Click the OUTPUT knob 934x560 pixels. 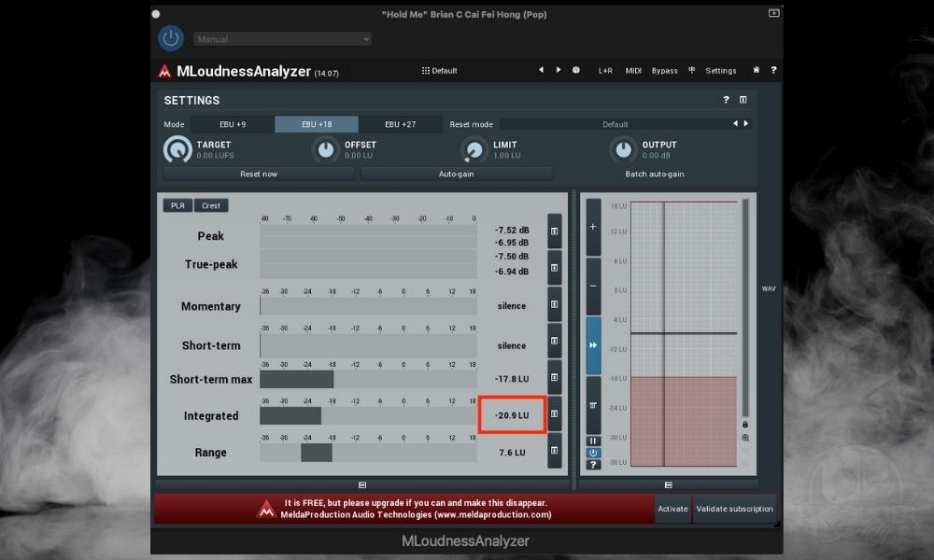click(623, 150)
